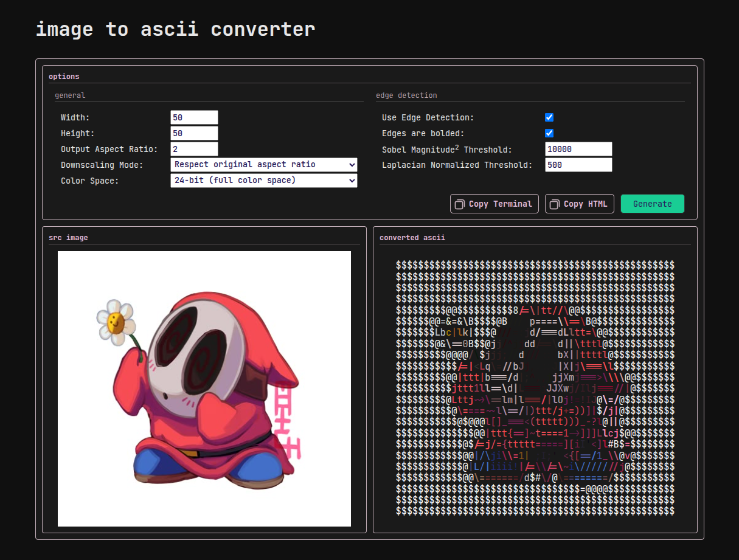Screen dimensions: 739x560
Task: Uncheck the Edges are bolded checkbox
Action: 549,133
